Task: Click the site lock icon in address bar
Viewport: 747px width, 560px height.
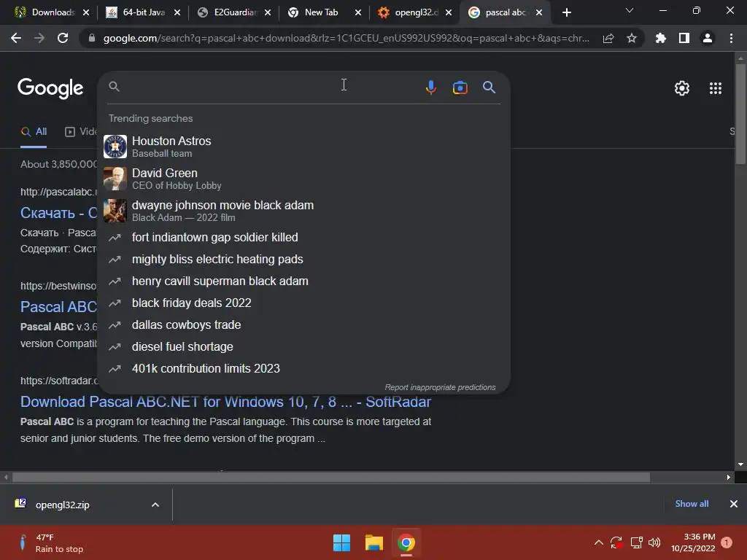Action: click(x=92, y=38)
